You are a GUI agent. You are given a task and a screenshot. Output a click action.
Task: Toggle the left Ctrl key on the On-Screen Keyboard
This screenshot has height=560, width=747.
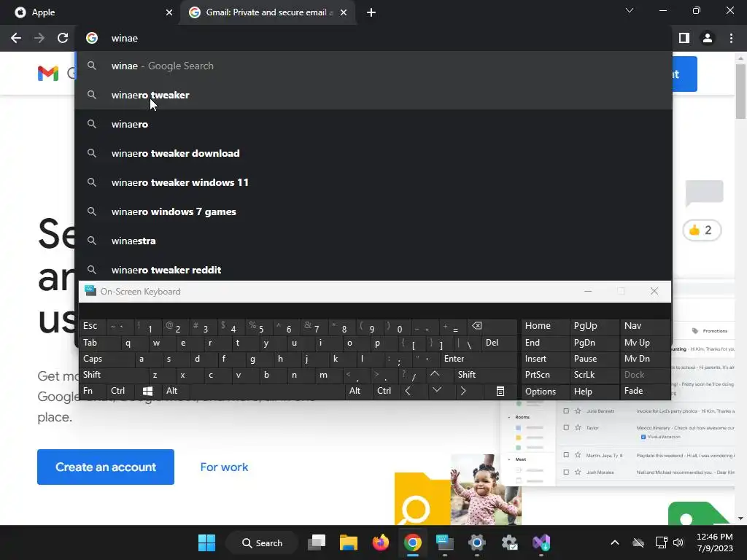121,391
